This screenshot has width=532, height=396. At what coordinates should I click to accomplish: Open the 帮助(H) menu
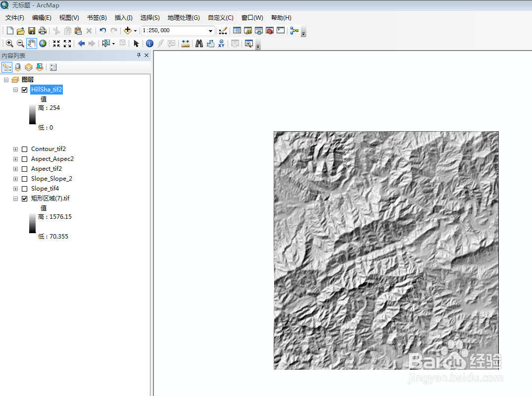point(281,18)
